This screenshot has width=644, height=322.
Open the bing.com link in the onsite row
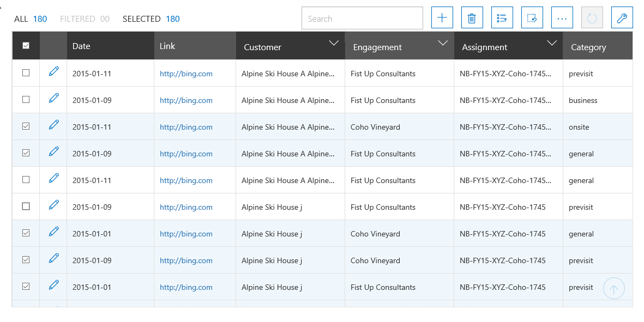186,127
